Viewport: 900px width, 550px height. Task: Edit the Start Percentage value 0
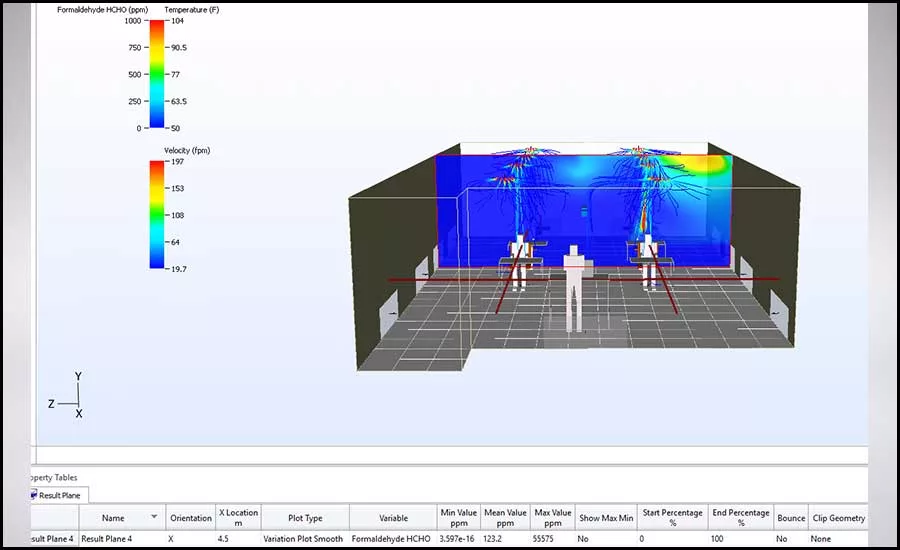(x=672, y=539)
